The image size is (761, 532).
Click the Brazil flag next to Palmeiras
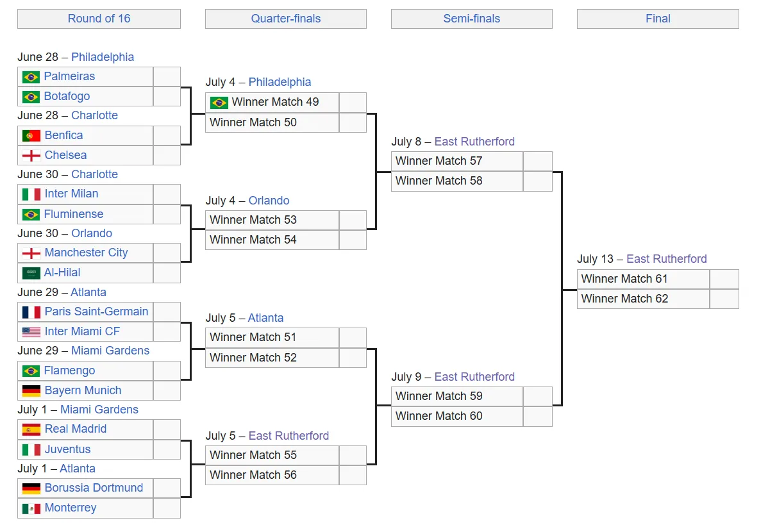(x=31, y=77)
